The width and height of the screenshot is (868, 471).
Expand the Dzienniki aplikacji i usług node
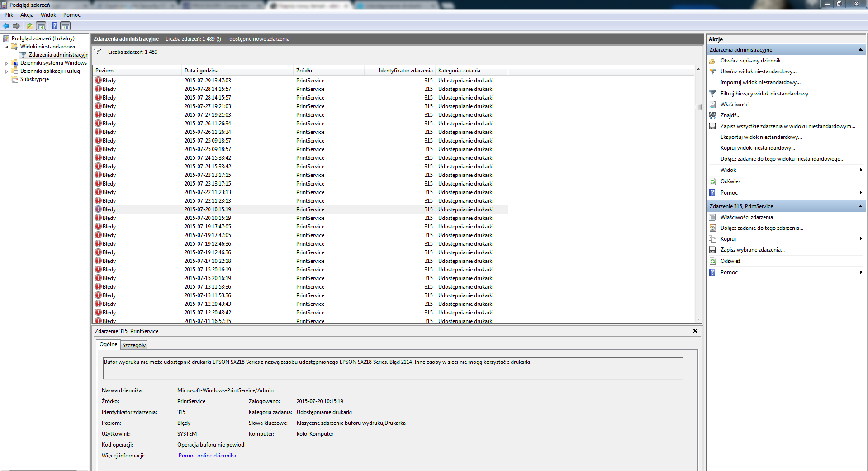point(6,71)
